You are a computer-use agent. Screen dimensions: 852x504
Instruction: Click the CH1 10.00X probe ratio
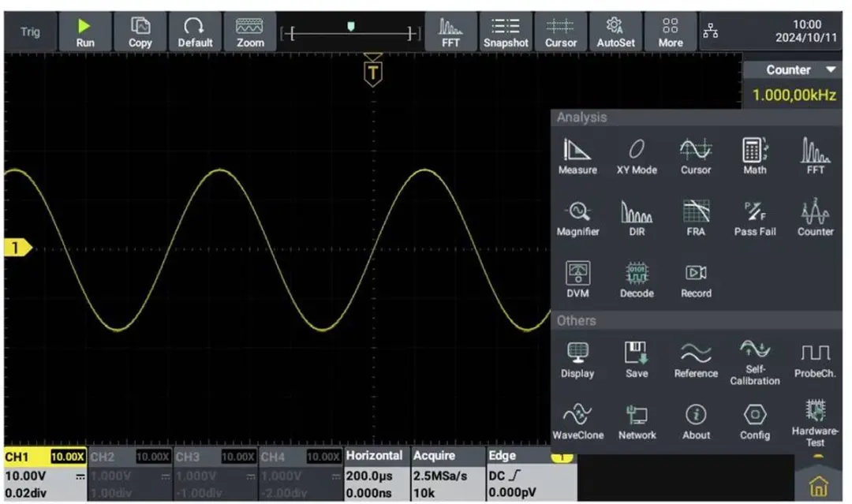68,457
